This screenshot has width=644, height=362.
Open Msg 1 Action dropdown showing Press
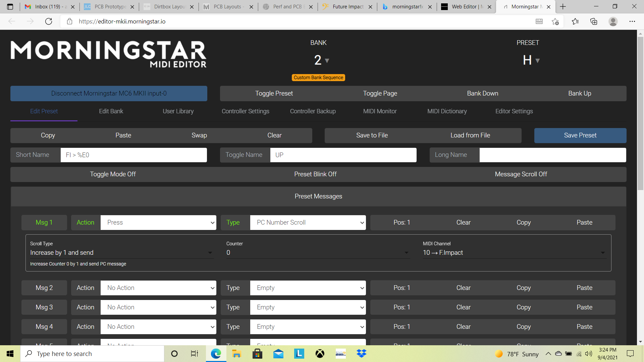pyautogui.click(x=158, y=223)
